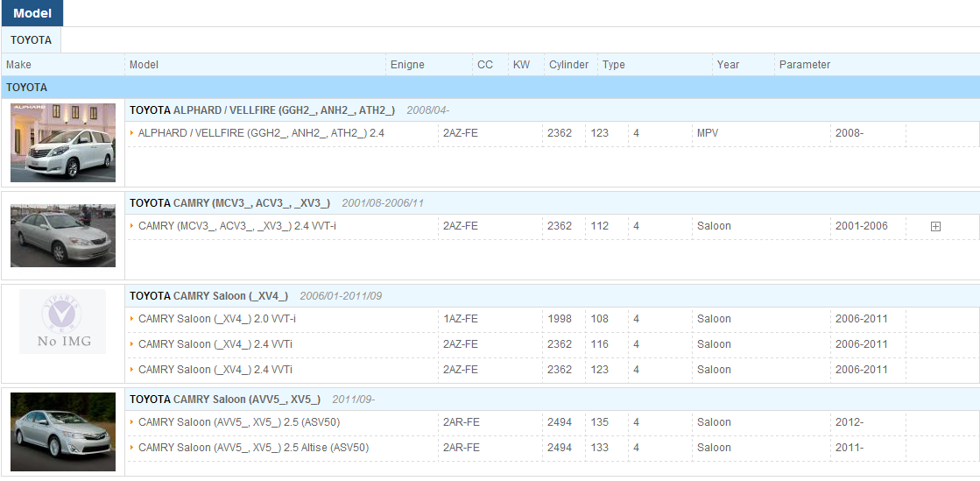Click the 1998 CC value
This screenshot has width=980, height=481.
pyautogui.click(x=560, y=319)
